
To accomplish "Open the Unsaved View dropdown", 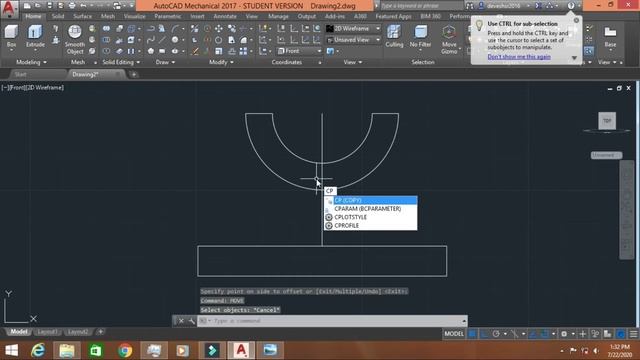I will [353, 40].
